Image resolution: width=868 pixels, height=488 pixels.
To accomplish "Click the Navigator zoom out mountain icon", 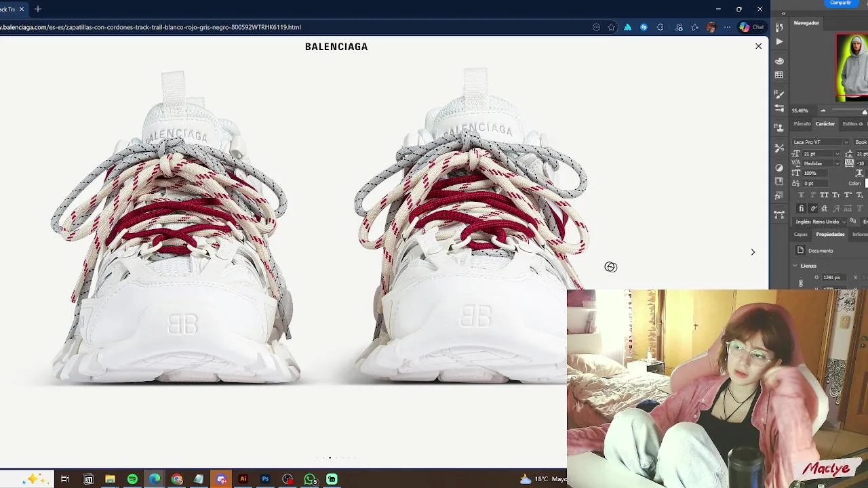I will point(823,110).
